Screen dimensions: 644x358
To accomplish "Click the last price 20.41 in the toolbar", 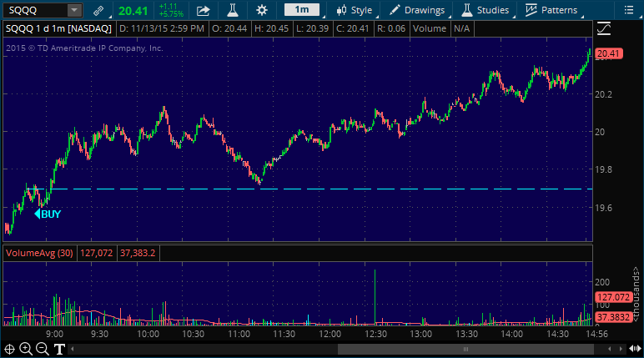I will [133, 11].
